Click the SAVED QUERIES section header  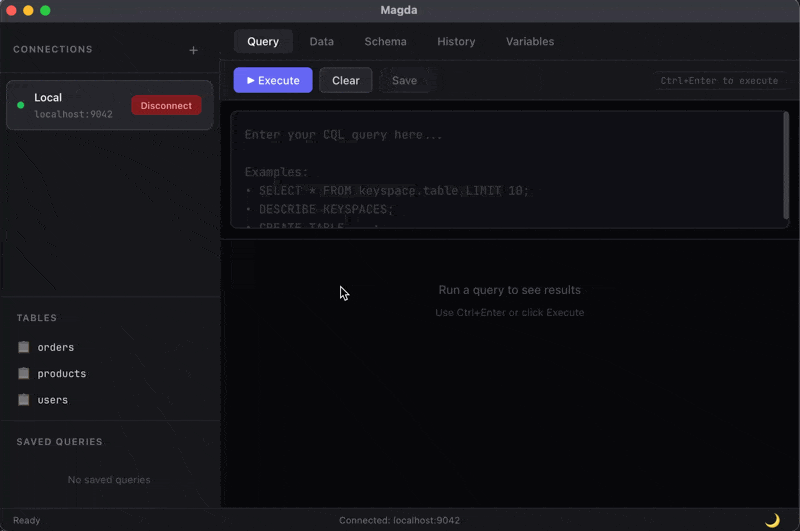(x=59, y=442)
